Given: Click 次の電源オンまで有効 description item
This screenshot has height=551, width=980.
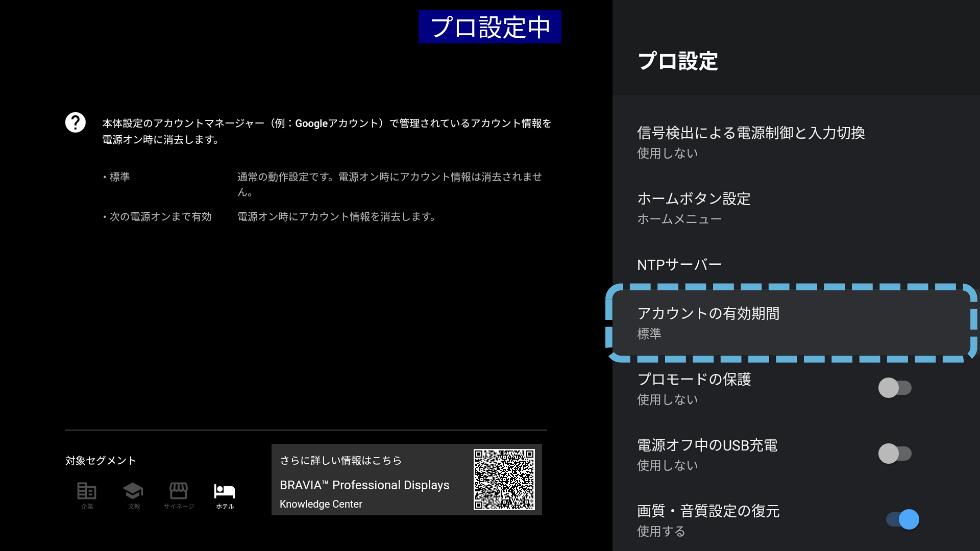Looking at the screenshot, I should pos(160,217).
